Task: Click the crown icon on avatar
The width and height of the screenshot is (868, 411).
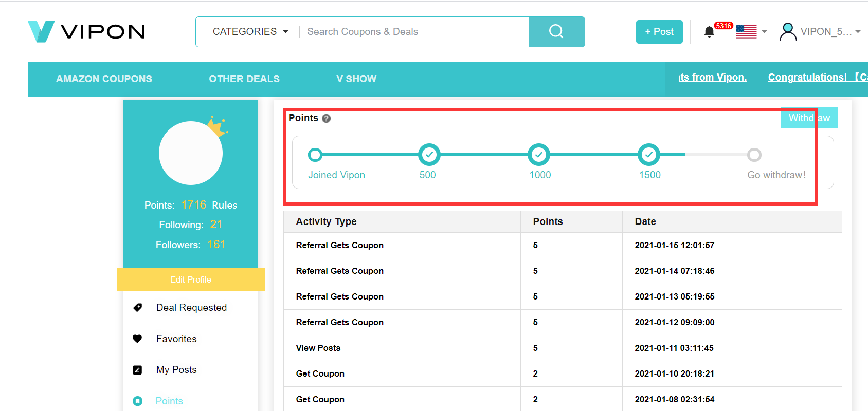Action: pyautogui.click(x=218, y=126)
